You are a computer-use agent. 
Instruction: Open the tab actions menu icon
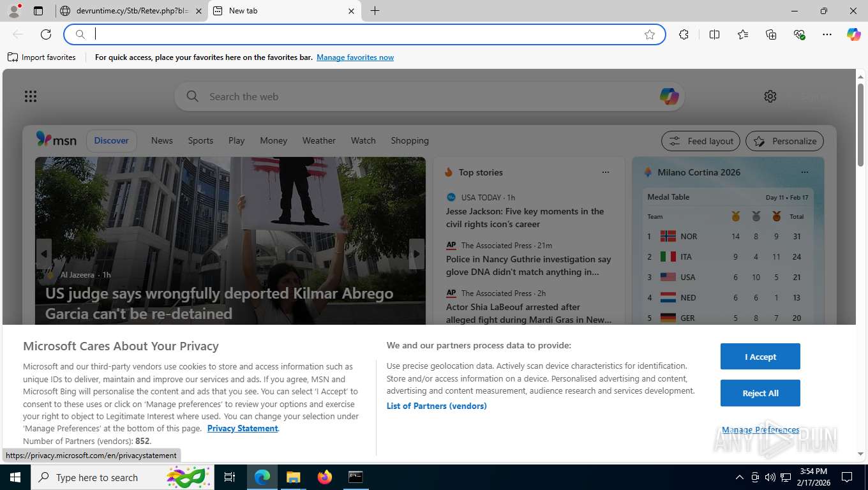point(38,11)
